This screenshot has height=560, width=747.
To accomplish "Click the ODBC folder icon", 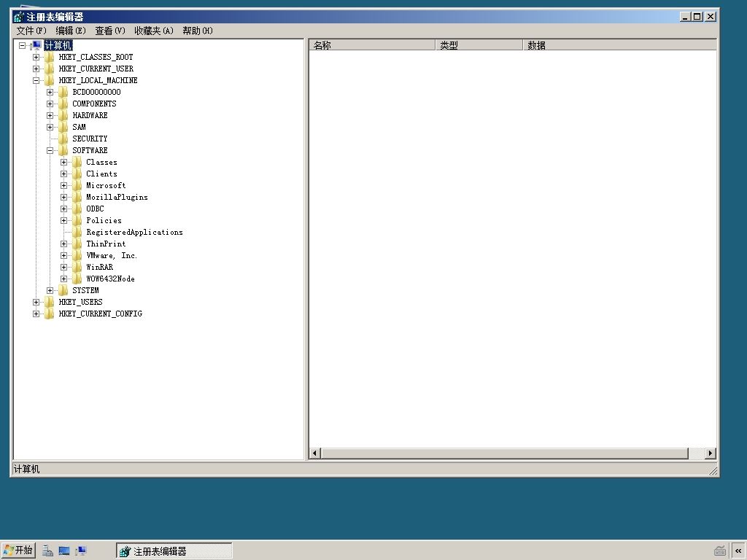I will point(77,209).
